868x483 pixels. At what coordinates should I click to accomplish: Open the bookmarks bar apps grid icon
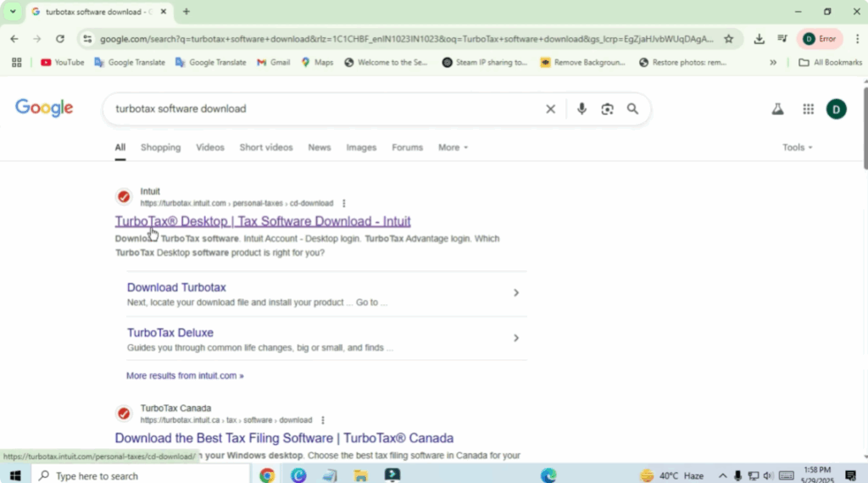coord(17,63)
